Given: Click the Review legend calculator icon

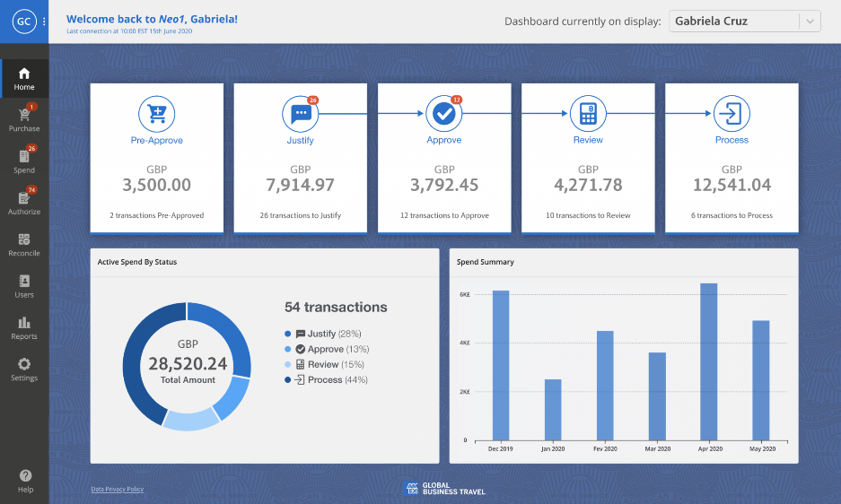Looking at the screenshot, I should click(301, 365).
